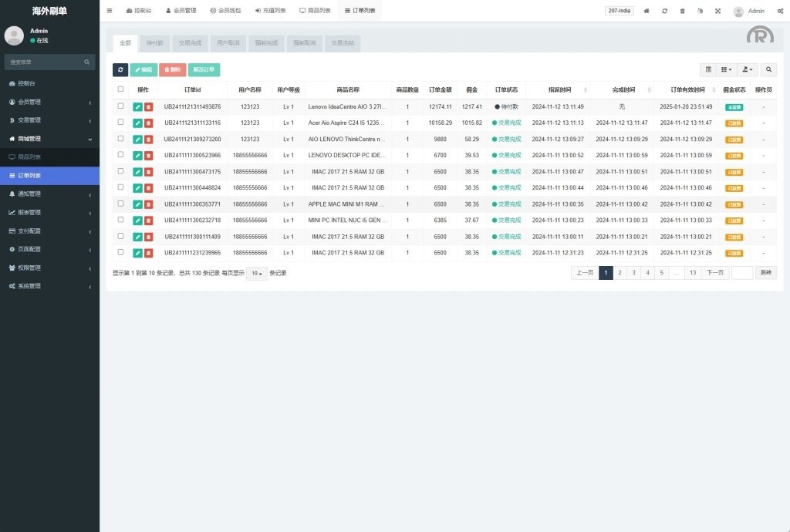Go to page 2 of the orders
This screenshot has height=532, width=790.
coord(620,272)
